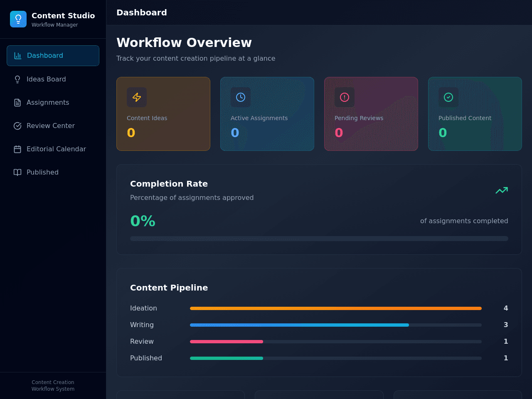
Task: Click the Writing count 3
Action: pos(506,325)
